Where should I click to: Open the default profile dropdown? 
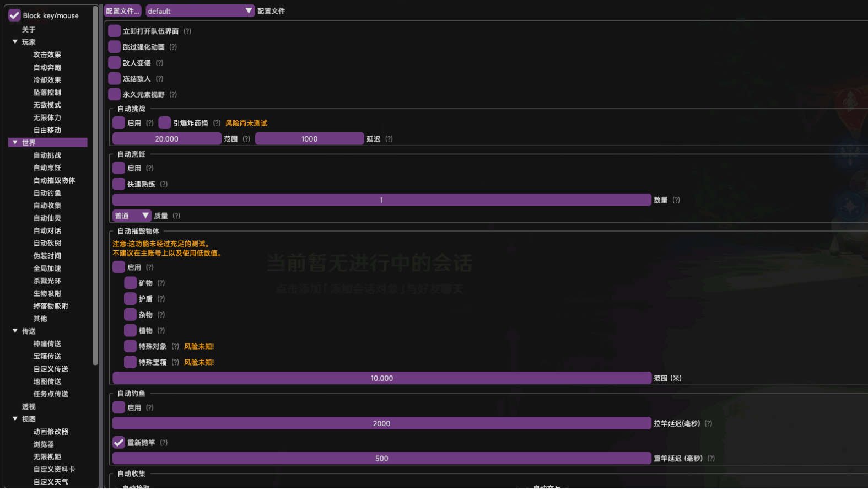200,11
